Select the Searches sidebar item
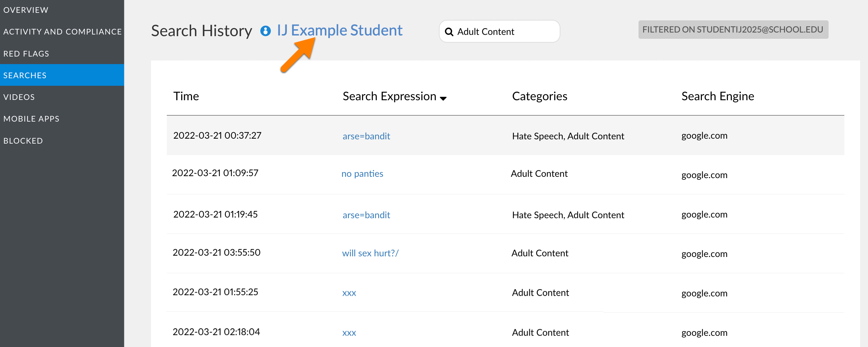Viewport: 868px width, 347px height. 25,75
